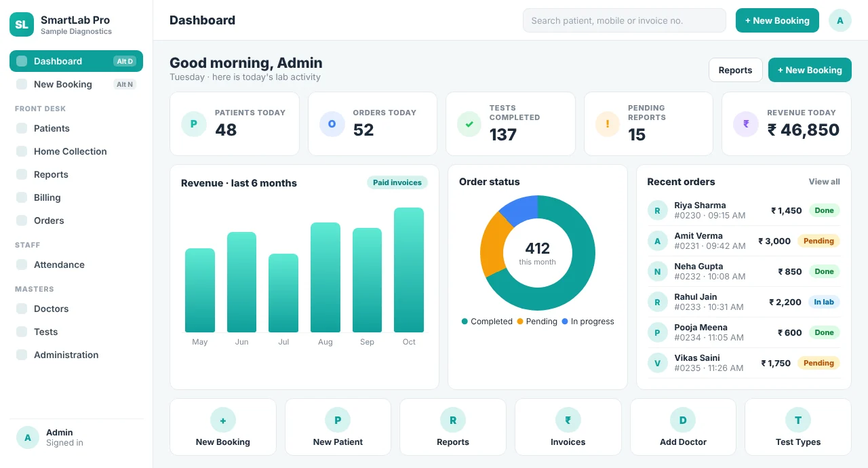
Task: Click Pooja Meena's avatar in recent orders
Action: 657,332
